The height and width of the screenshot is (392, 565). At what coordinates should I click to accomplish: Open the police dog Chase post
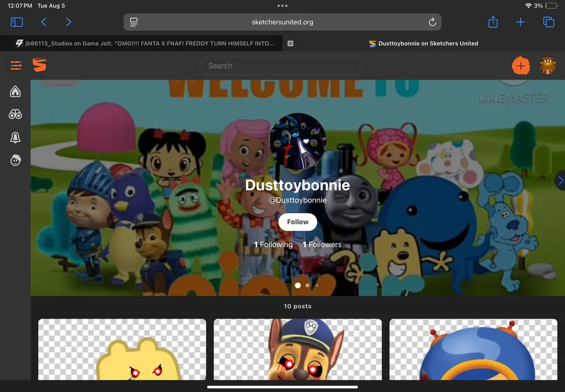[x=298, y=349]
